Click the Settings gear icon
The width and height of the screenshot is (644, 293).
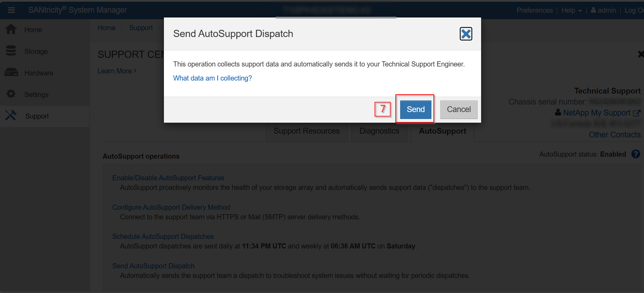[11, 94]
